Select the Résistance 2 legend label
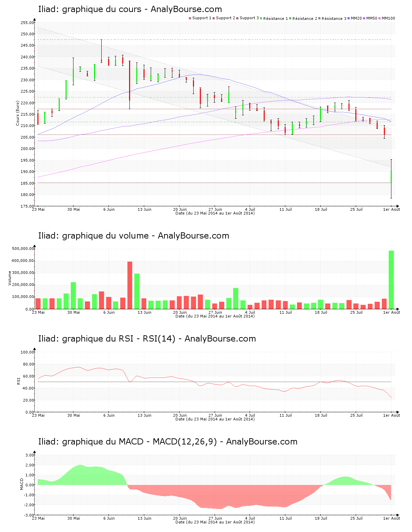Image resolution: width=412 pixels, height=532 pixels. [305, 18]
